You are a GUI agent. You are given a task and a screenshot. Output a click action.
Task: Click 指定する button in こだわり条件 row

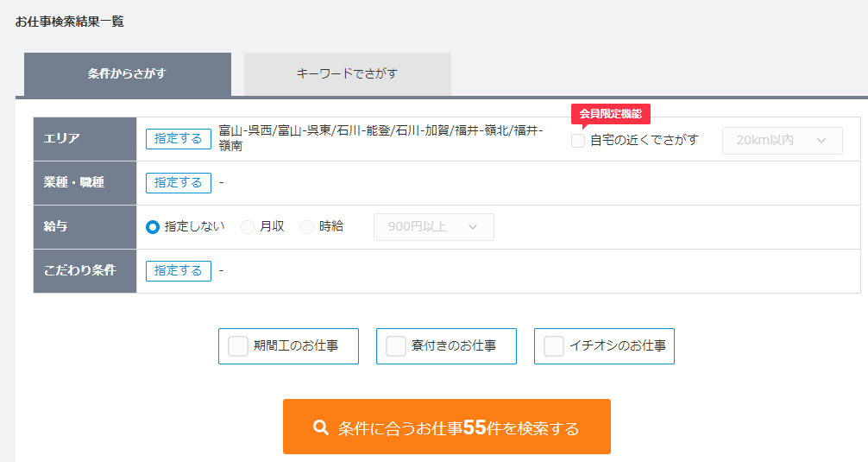[x=179, y=271]
